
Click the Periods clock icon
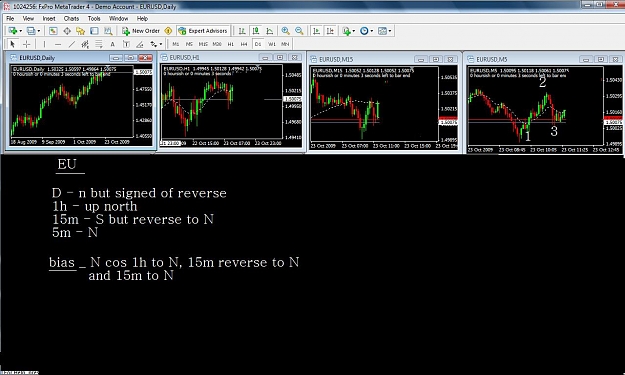tap(364, 31)
